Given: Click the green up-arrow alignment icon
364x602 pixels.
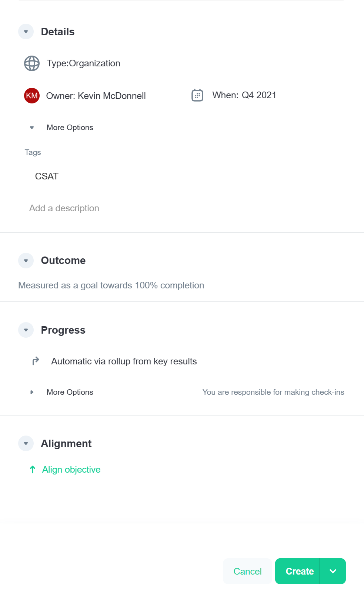Looking at the screenshot, I should pyautogui.click(x=33, y=470).
